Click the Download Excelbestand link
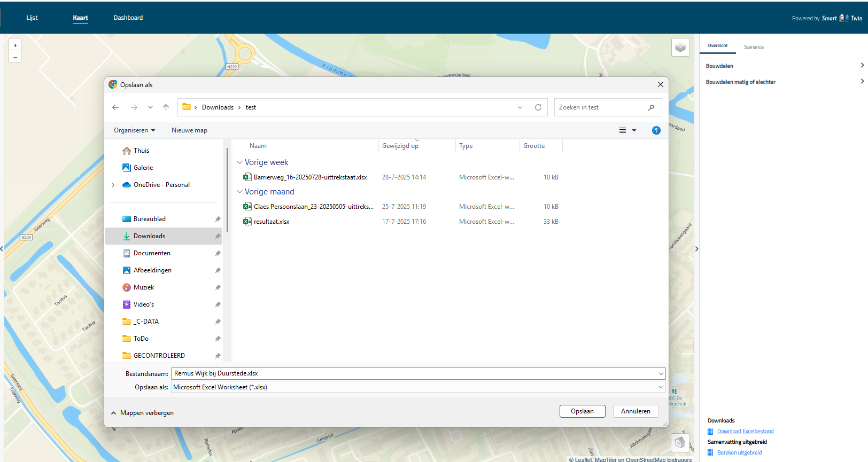868x462 pixels. [x=745, y=432]
